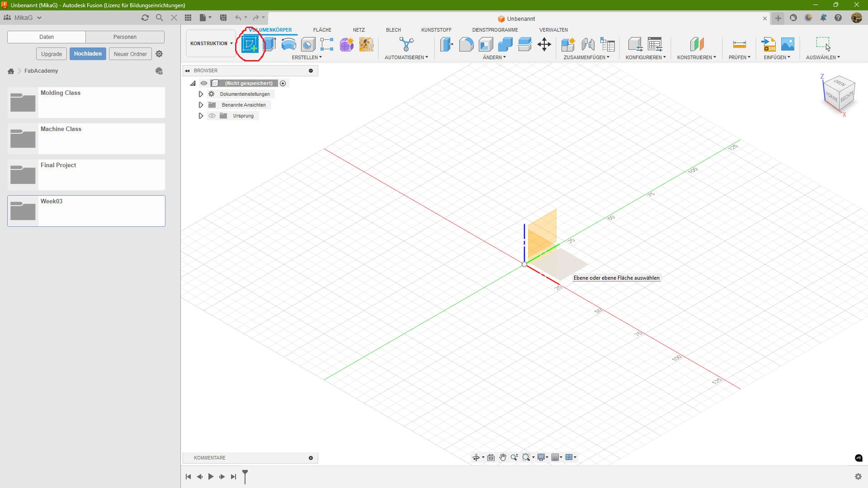
Task: Select the Combine bodies tool
Action: [505, 44]
